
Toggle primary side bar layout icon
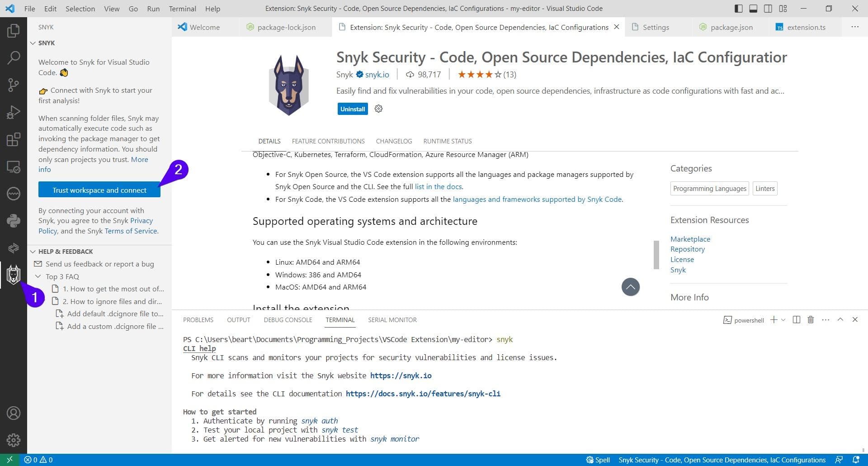point(739,9)
